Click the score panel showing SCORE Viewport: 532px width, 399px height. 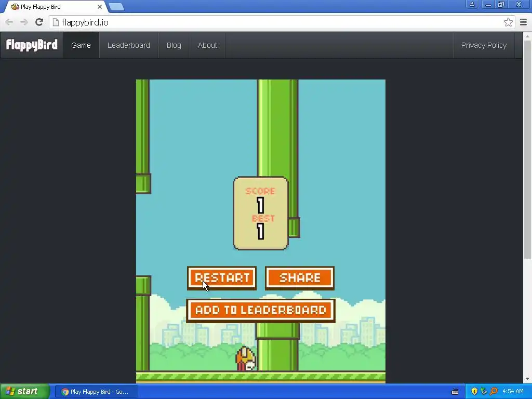[261, 214]
